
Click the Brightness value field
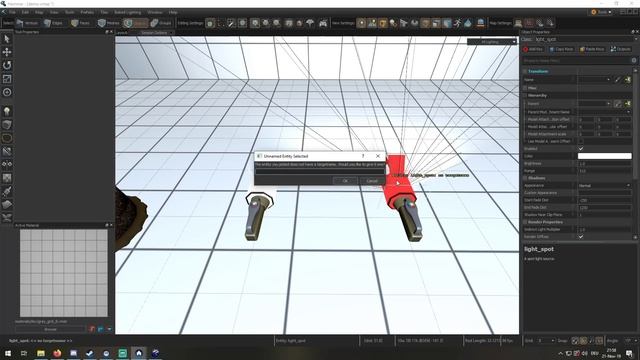(604, 163)
